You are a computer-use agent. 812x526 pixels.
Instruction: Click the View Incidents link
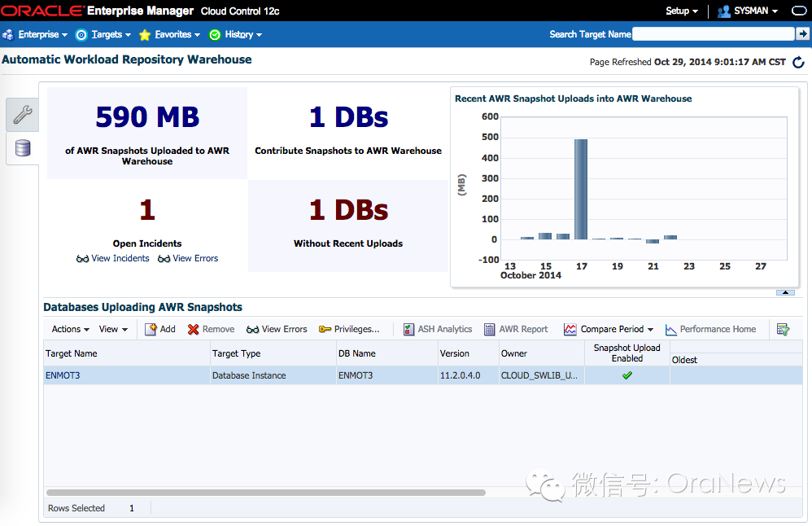click(120, 258)
